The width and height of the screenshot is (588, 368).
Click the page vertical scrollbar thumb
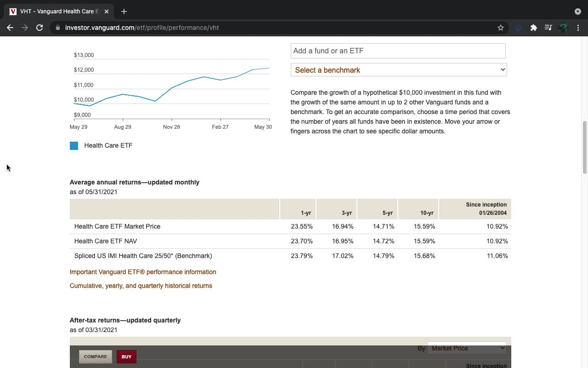pyautogui.click(x=585, y=147)
